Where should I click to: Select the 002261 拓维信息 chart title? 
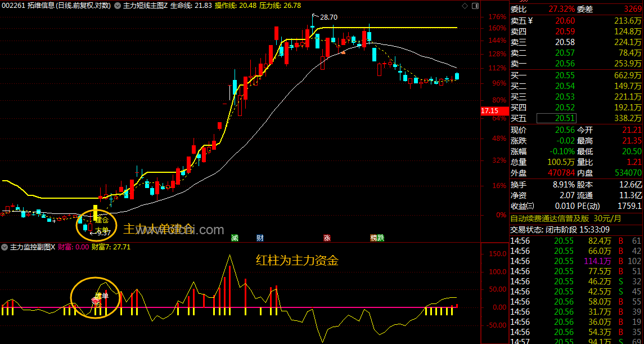tap(56, 6)
